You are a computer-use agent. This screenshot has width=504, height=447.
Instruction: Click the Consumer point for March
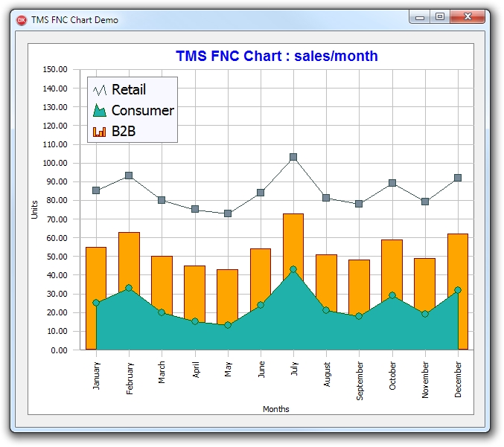click(162, 312)
